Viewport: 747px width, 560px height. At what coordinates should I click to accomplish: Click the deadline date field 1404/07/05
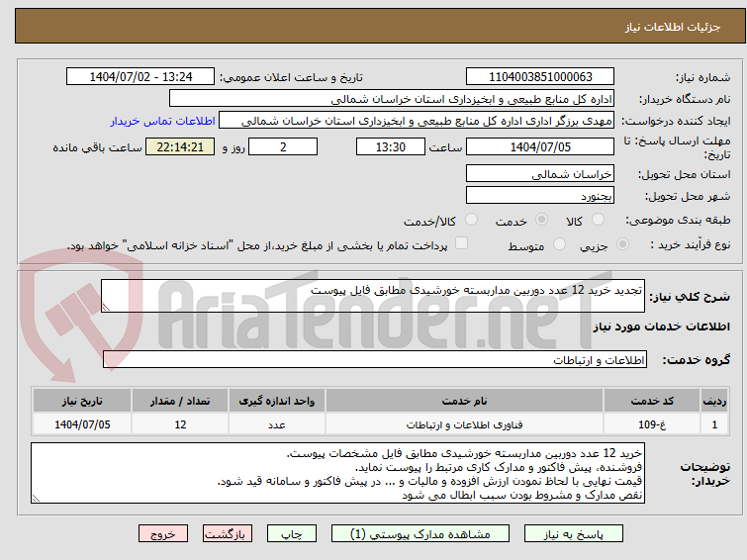click(x=540, y=146)
